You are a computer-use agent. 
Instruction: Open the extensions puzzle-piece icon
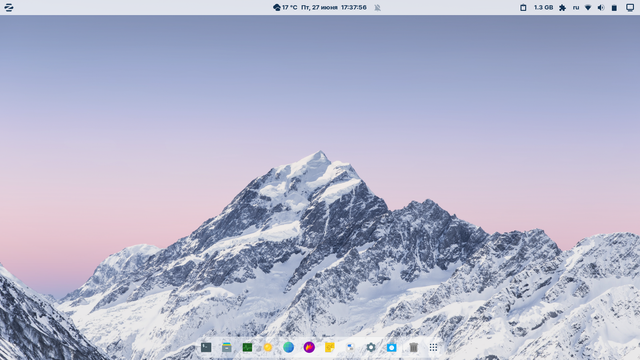pyautogui.click(x=562, y=7)
